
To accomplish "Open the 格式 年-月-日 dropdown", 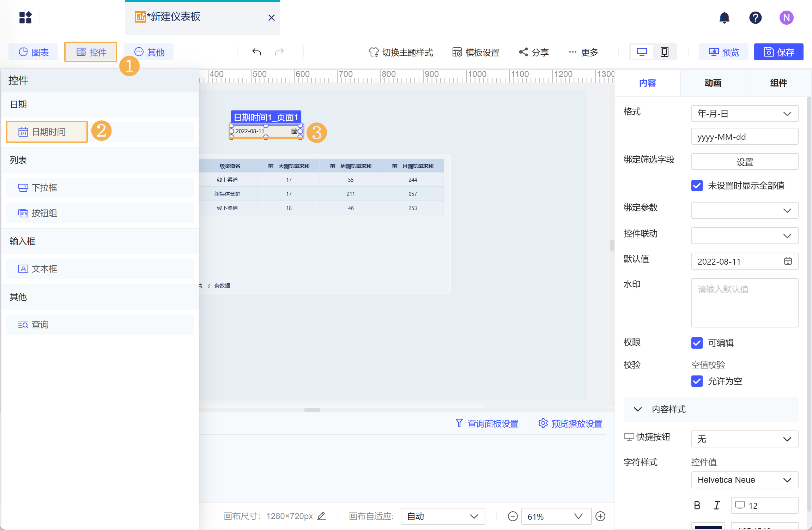I will tap(744, 114).
